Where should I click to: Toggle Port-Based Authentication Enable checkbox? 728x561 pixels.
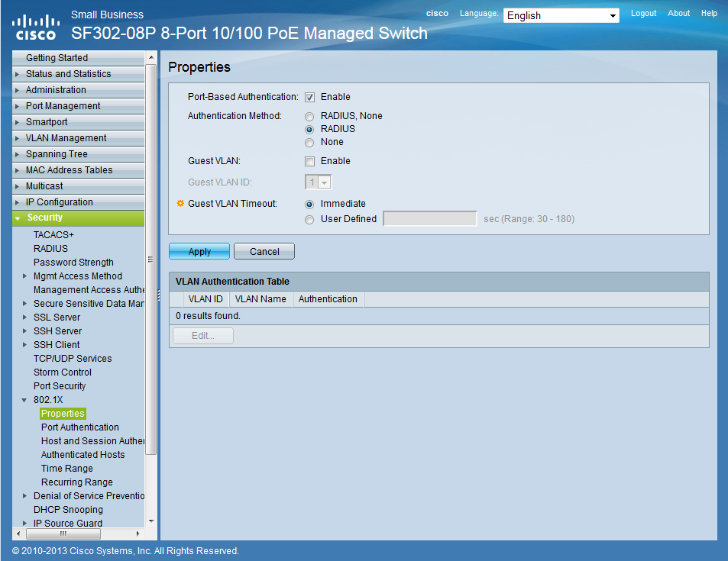click(309, 97)
